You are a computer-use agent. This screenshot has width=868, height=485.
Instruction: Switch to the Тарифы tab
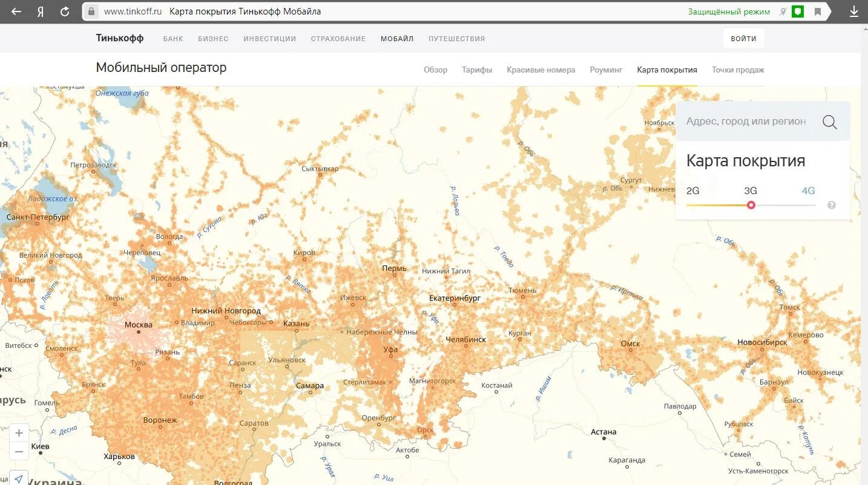[x=477, y=70]
